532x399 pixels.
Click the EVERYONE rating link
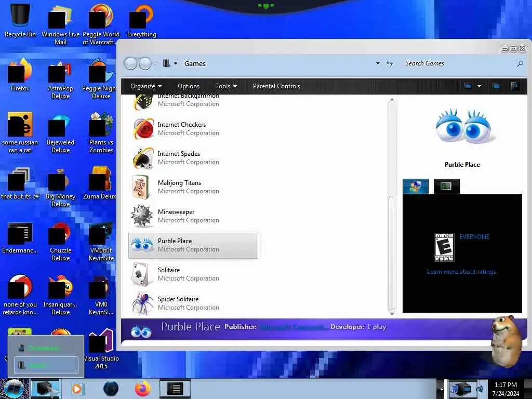(x=474, y=237)
